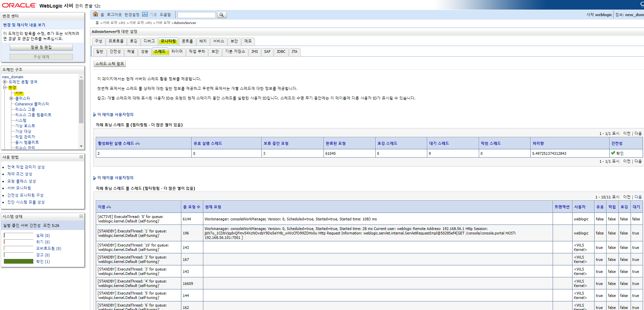Select the 작업 부하 subtab
The height and width of the screenshot is (310, 644).
(x=197, y=52)
